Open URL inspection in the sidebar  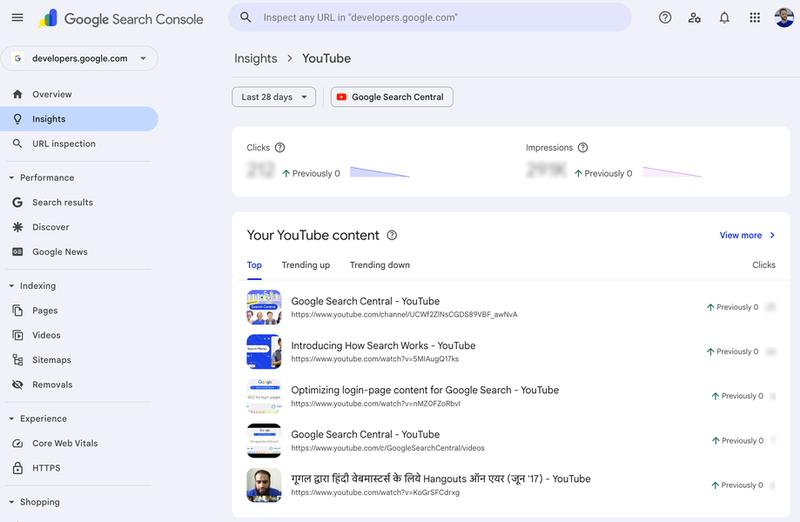pyautogui.click(x=79, y=144)
